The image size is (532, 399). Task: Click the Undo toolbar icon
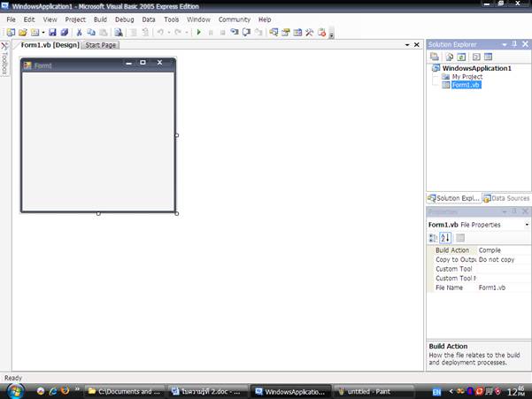pos(160,32)
